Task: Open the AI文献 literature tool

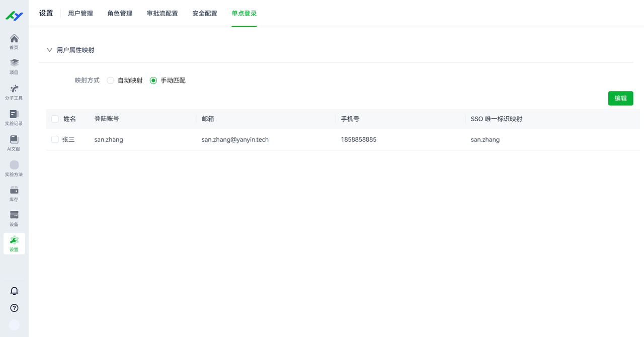Action: [14, 142]
